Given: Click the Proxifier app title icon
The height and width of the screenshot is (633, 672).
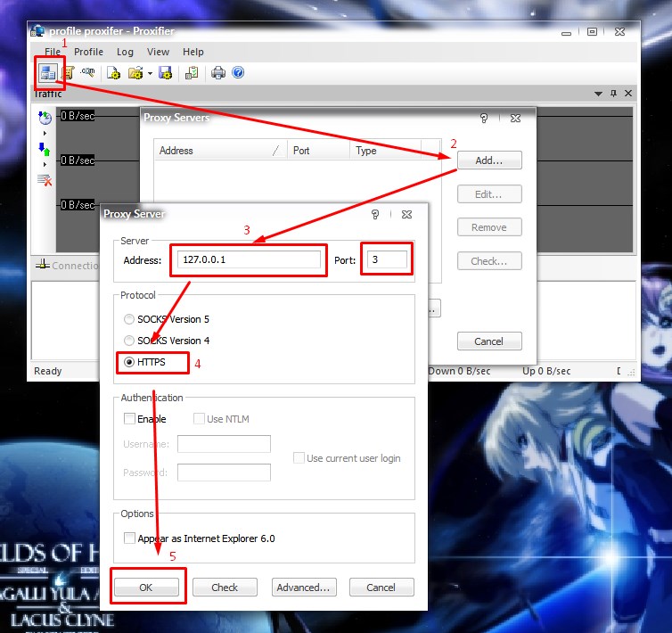Looking at the screenshot, I should pos(37,31).
